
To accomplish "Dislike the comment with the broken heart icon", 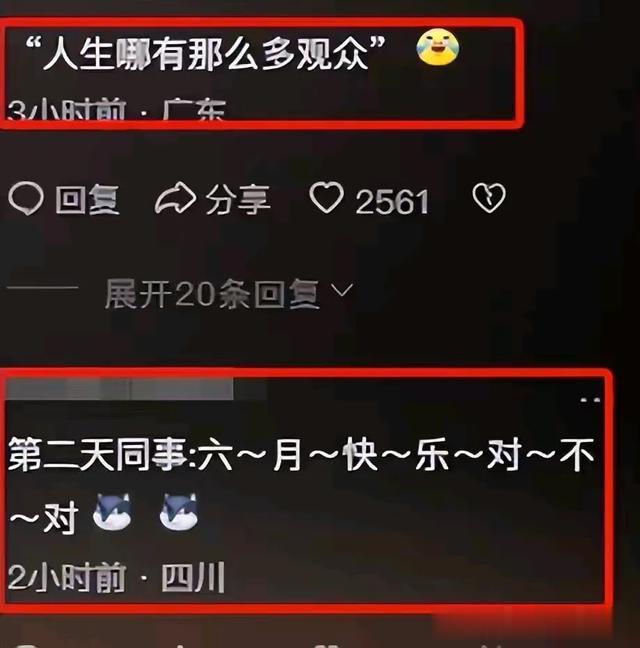I will tap(489, 198).
